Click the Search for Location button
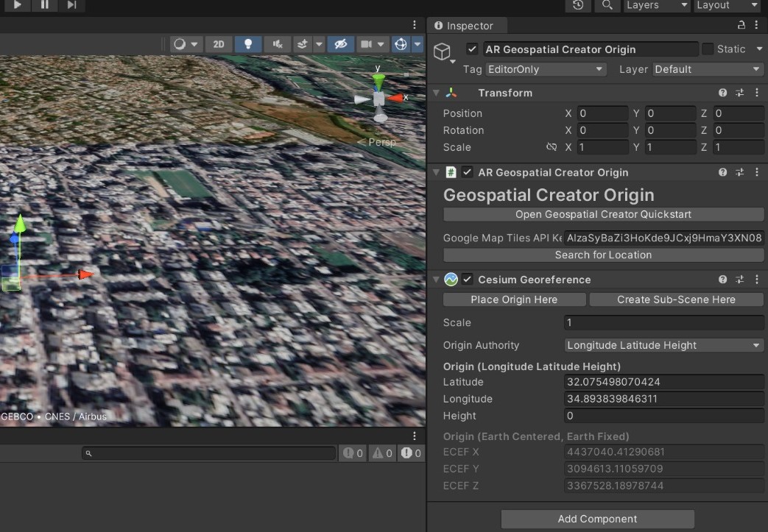Image resolution: width=768 pixels, height=532 pixels. [604, 255]
